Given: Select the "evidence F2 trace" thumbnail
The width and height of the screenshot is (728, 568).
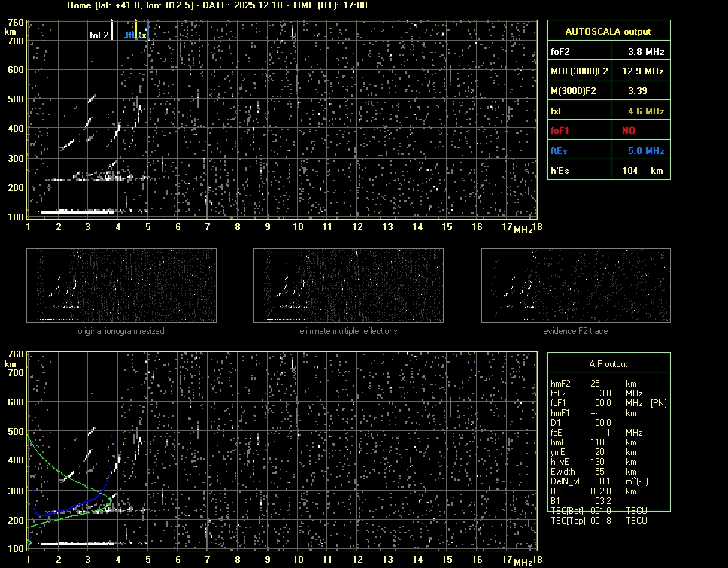Looking at the screenshot, I should point(575,286).
